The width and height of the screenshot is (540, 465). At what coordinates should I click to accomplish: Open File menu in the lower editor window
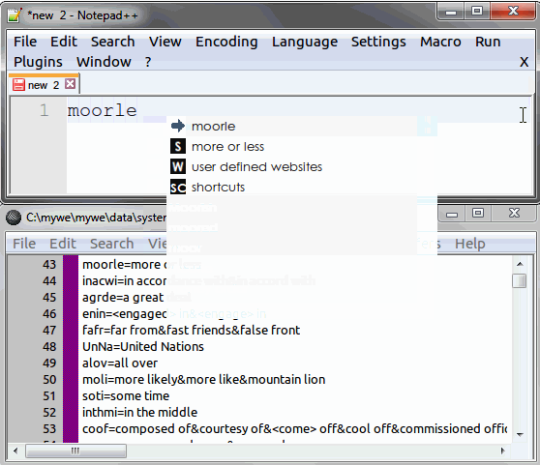point(24,244)
